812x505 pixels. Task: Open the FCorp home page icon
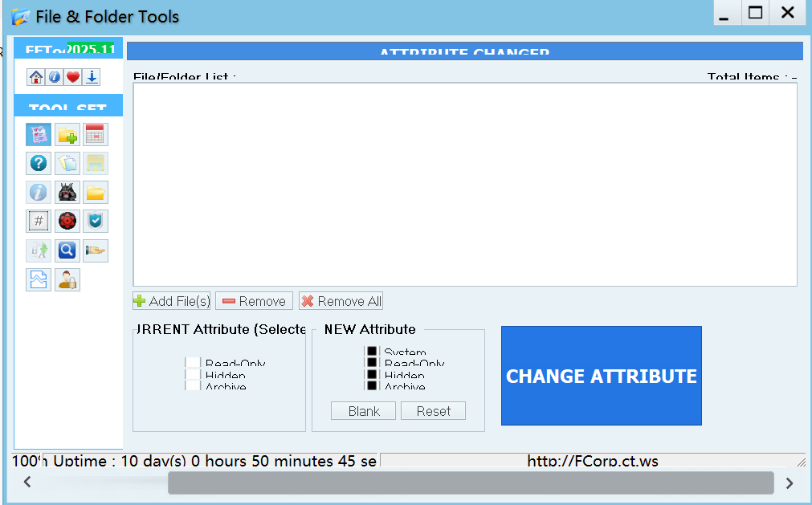click(x=38, y=76)
